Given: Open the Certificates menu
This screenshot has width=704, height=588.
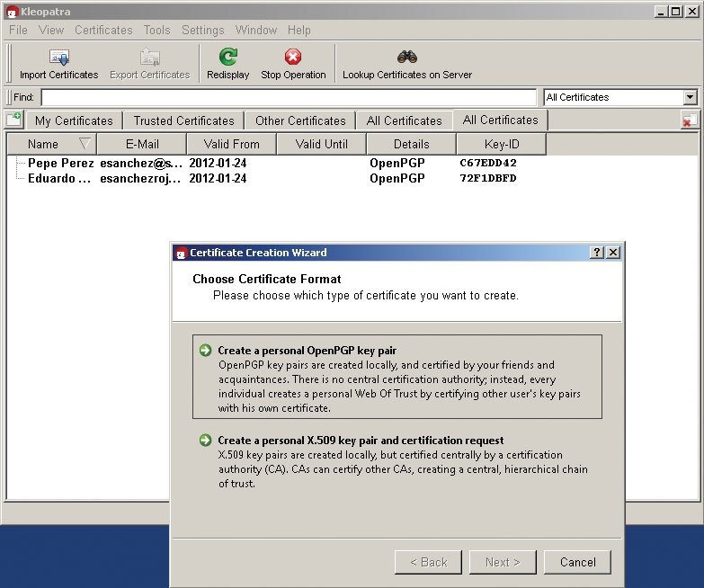Looking at the screenshot, I should click(103, 30).
